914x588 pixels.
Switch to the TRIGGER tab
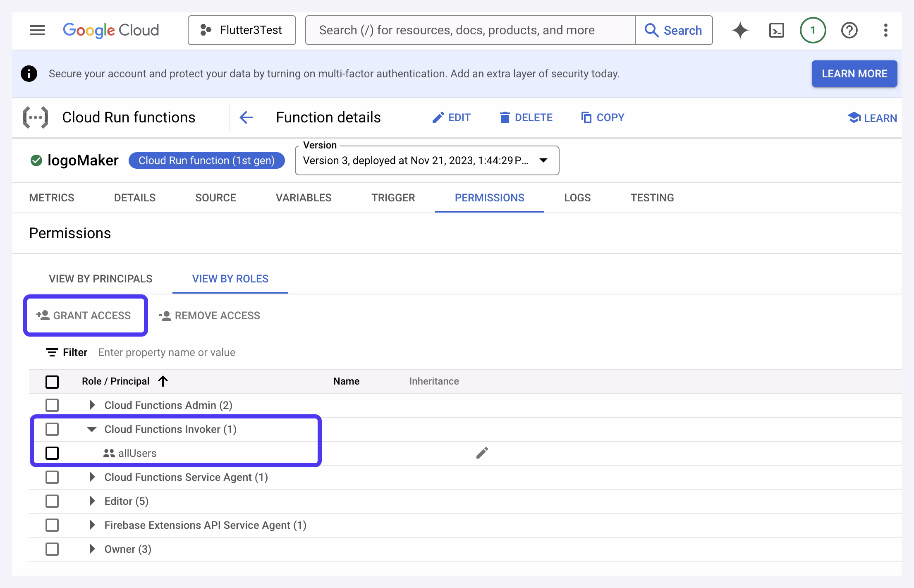[x=393, y=198]
